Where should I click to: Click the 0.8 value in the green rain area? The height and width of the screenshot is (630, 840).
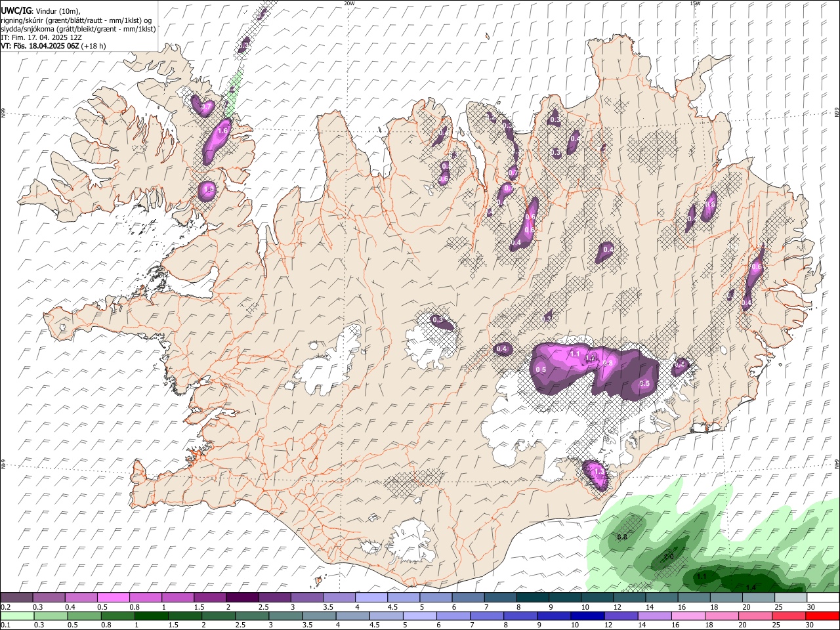click(x=623, y=537)
